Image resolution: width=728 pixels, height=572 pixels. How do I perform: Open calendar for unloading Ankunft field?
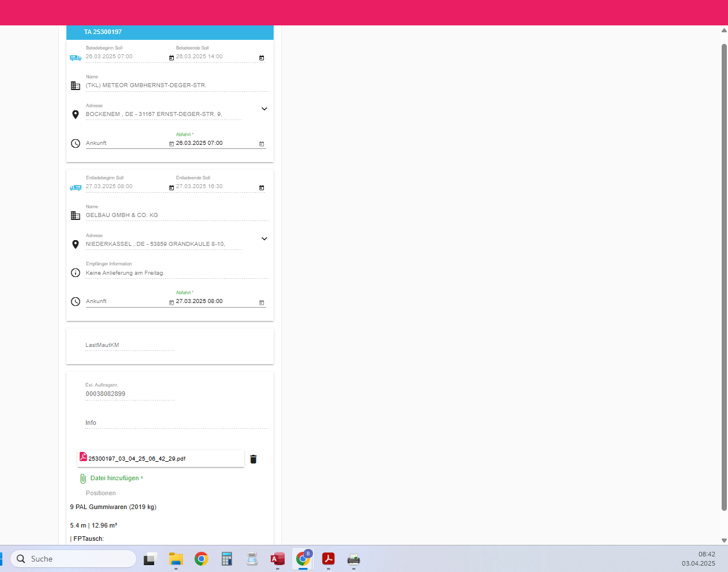[x=171, y=302]
